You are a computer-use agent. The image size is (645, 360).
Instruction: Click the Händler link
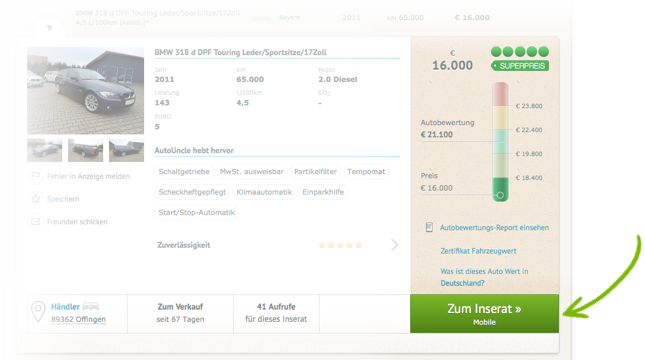pyautogui.click(x=65, y=307)
